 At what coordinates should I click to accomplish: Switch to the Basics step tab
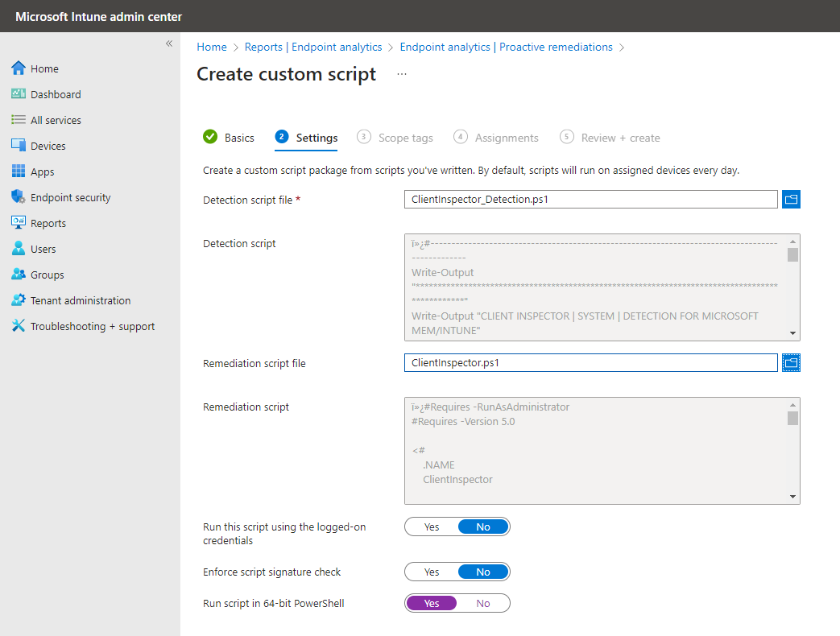click(x=229, y=138)
